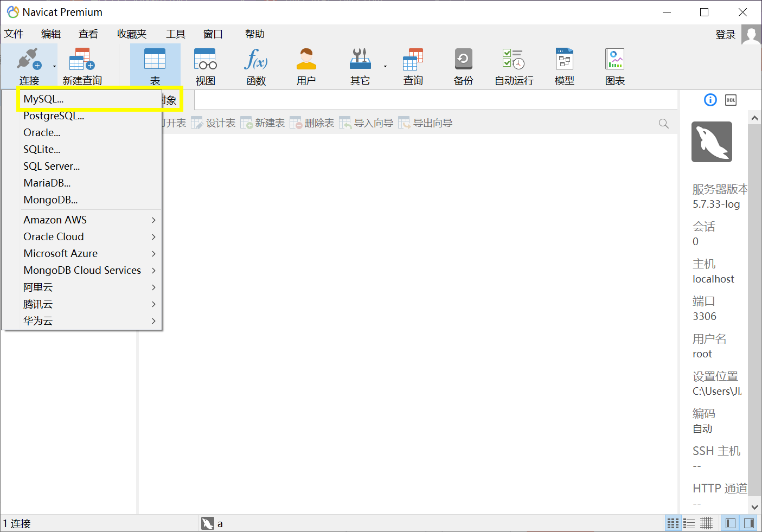Open the Model (模型) toolbar icon

(565, 59)
